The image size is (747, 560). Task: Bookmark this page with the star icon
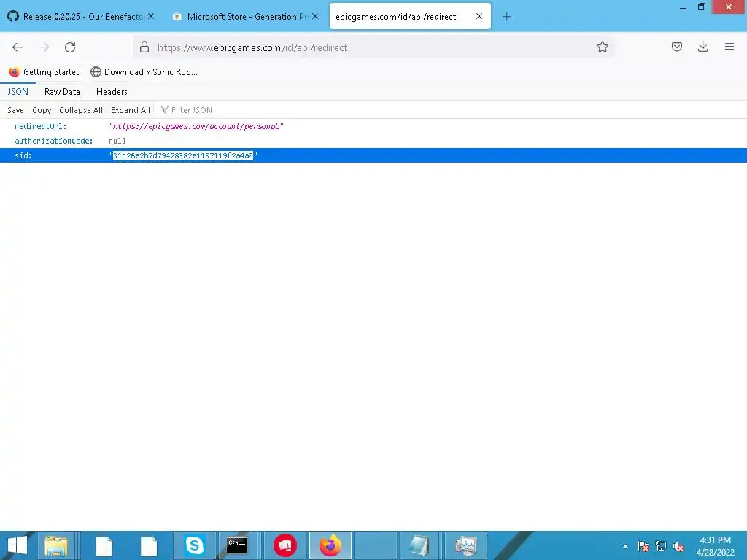(x=602, y=47)
